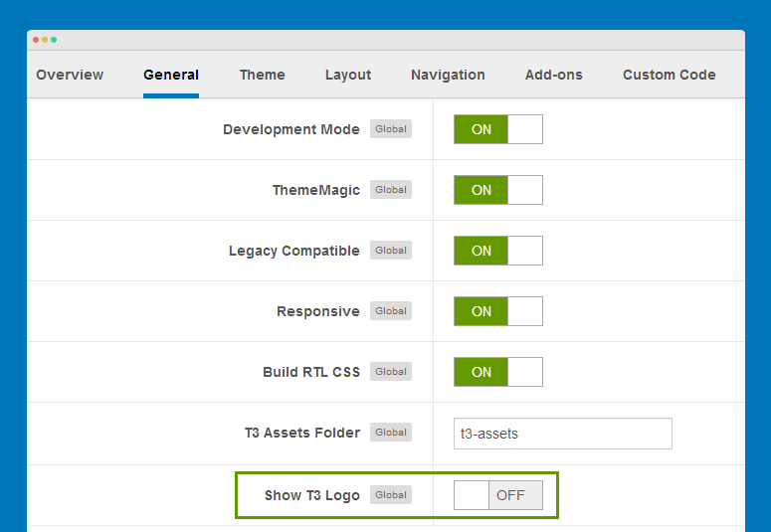
Task: Toggle Development Mode switch off
Action: pos(498,129)
